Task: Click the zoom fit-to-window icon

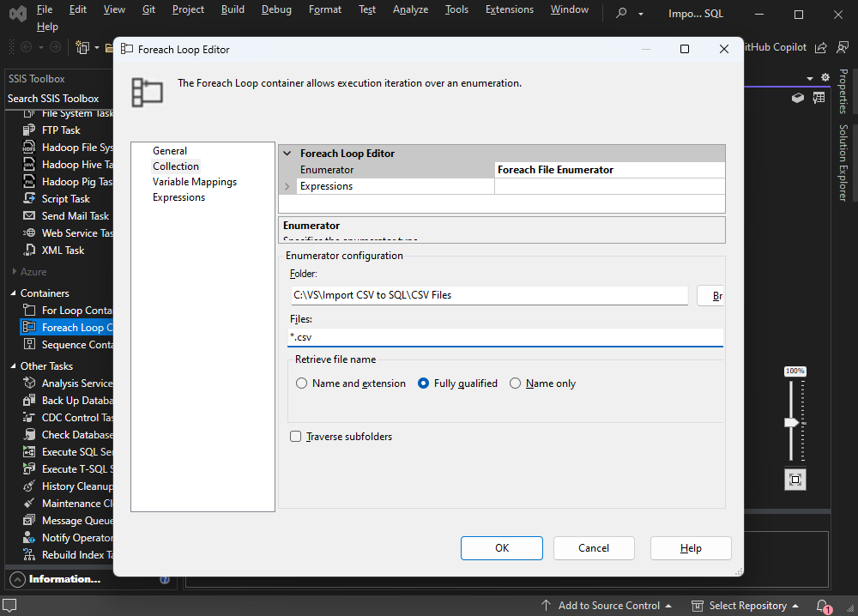Action: 795,480
